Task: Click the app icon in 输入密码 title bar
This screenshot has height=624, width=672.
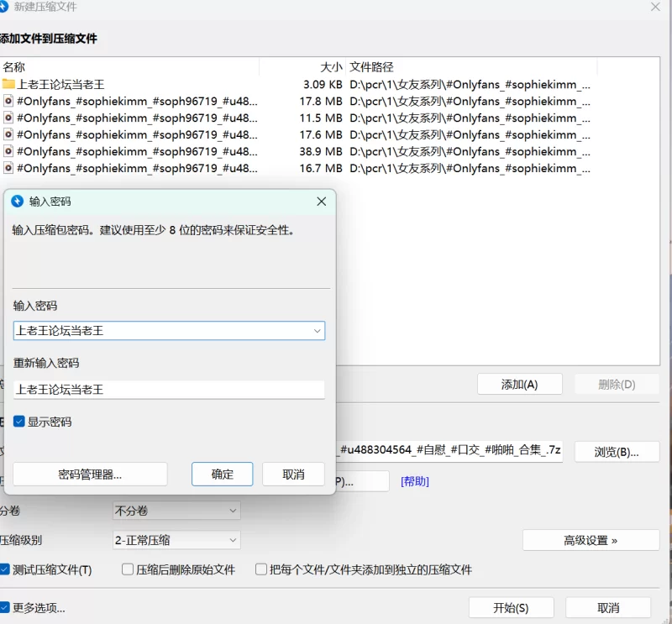Action: click(18, 202)
